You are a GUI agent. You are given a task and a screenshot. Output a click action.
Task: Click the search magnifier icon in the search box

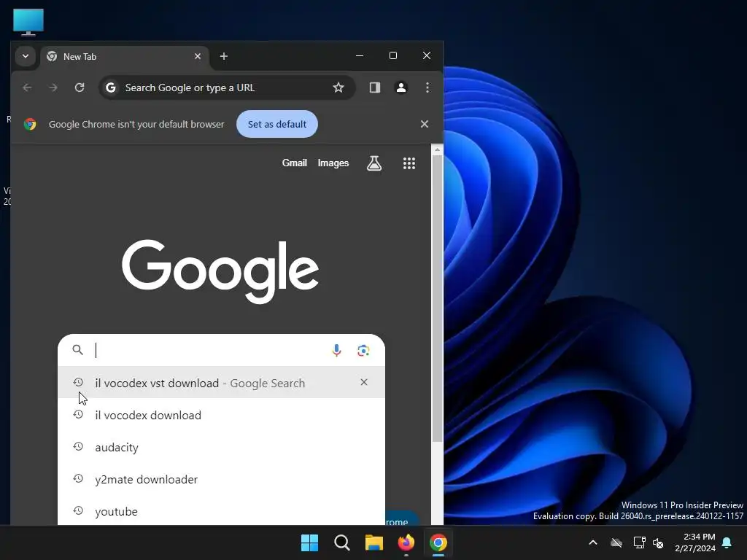pos(77,350)
